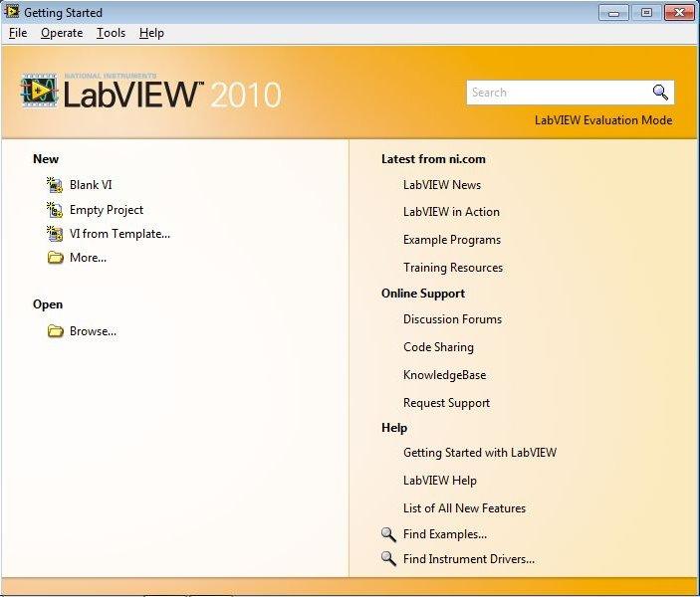
Task: Click the Blank VI icon
Action: click(x=55, y=185)
